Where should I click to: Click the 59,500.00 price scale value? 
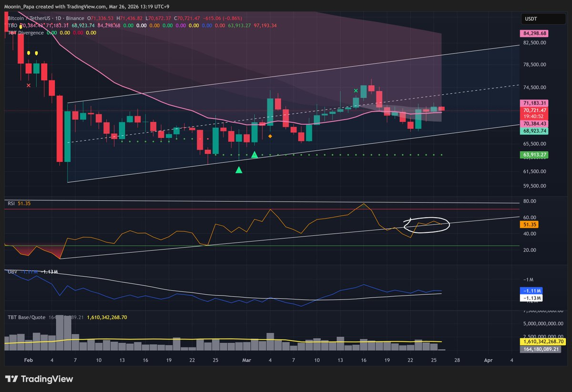(535, 186)
